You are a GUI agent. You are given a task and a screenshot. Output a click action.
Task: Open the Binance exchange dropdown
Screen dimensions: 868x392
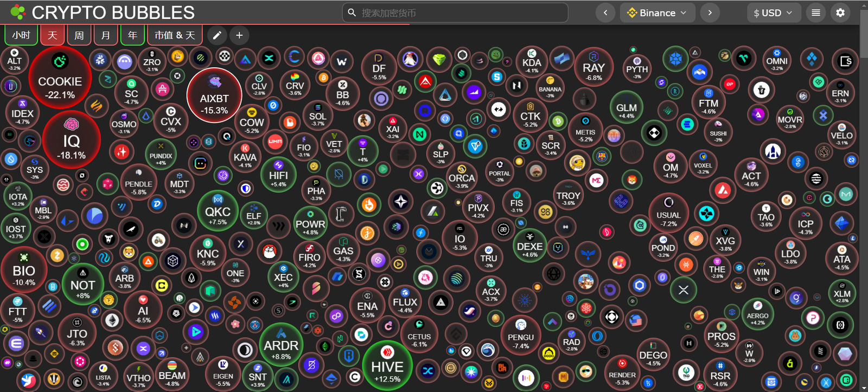(658, 12)
